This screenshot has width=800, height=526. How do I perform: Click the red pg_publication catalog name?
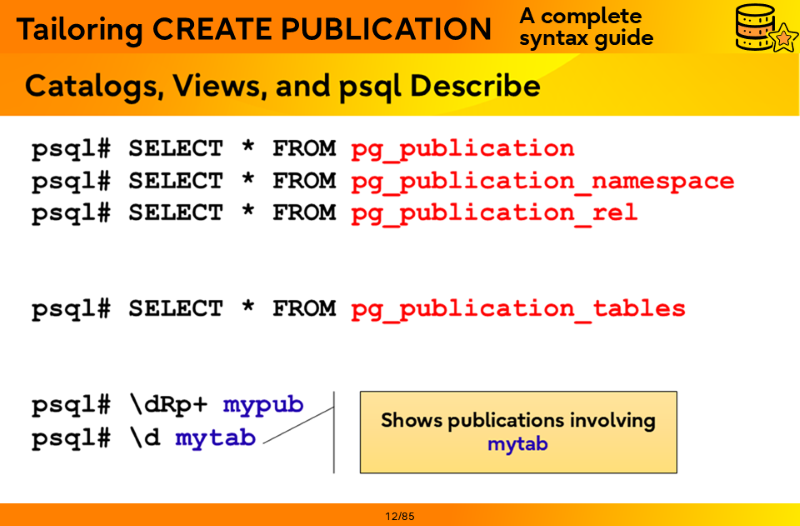point(462,149)
